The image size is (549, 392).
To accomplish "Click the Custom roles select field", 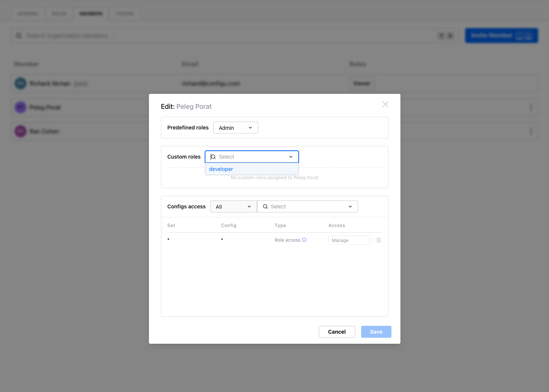I will [252, 157].
